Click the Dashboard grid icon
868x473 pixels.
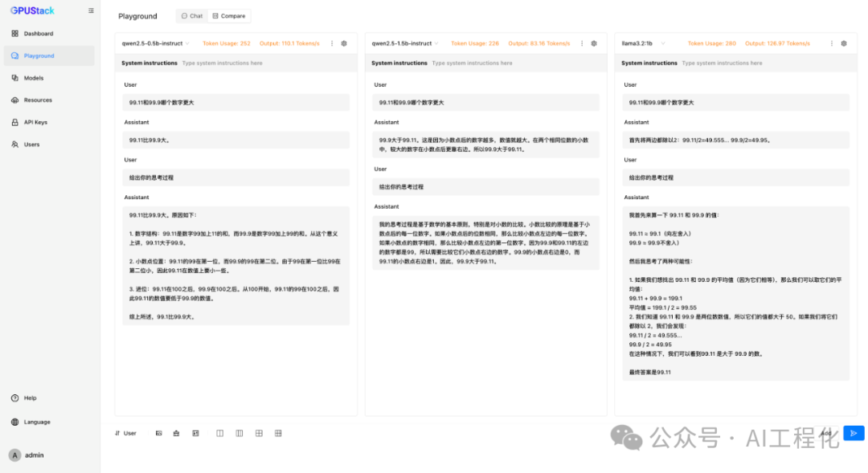pyautogui.click(x=15, y=34)
